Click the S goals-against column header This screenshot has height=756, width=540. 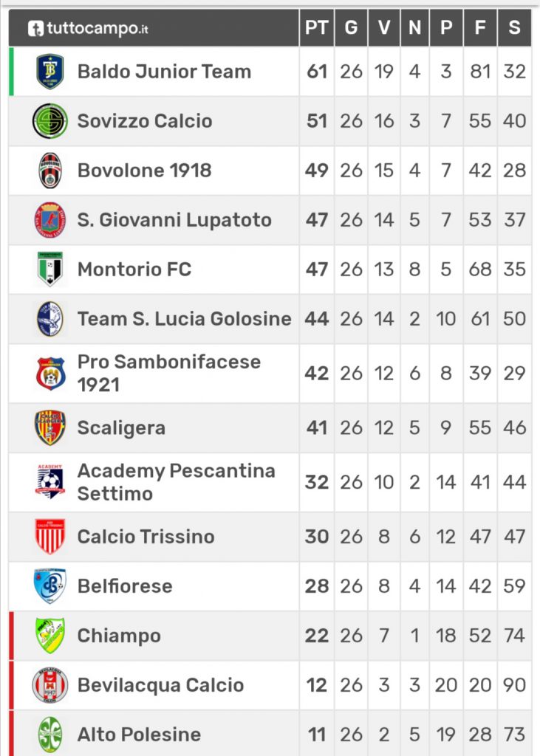coord(514,27)
